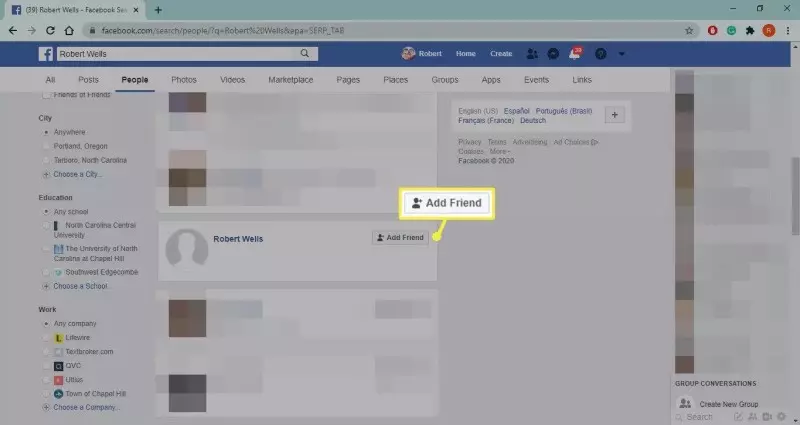Click Add Friend next to Robert Wells
This screenshot has height=425, width=800.
click(401, 237)
